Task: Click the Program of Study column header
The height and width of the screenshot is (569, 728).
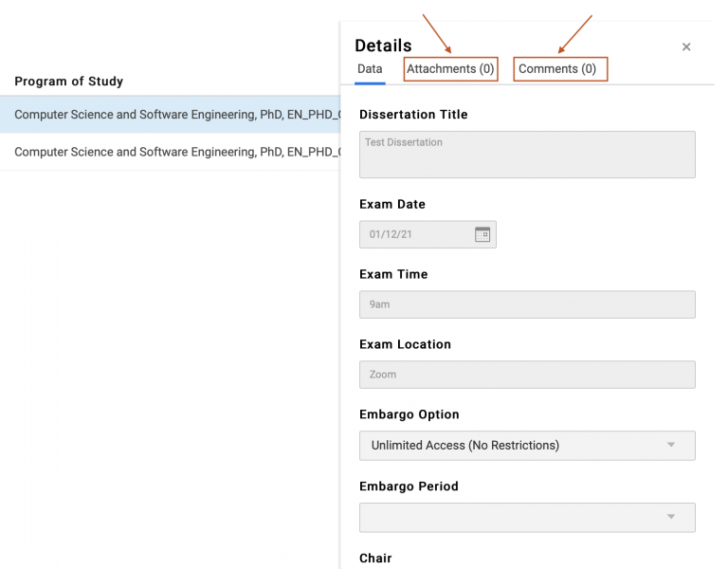Action: [69, 82]
